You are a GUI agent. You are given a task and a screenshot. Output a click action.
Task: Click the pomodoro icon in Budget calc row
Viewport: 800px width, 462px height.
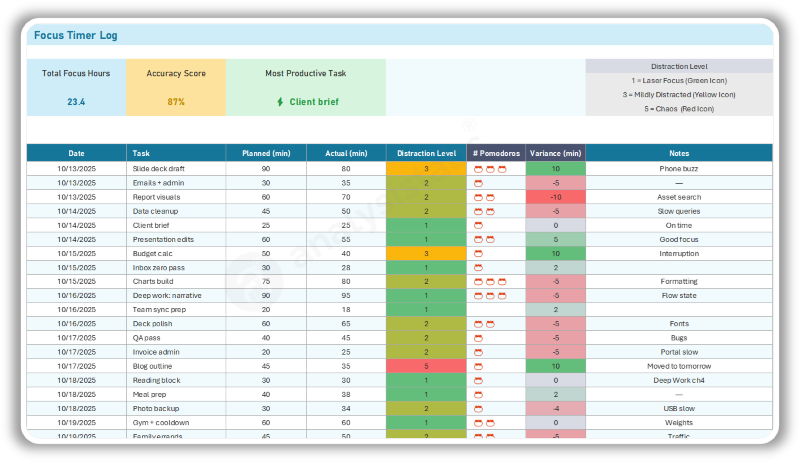click(x=478, y=254)
